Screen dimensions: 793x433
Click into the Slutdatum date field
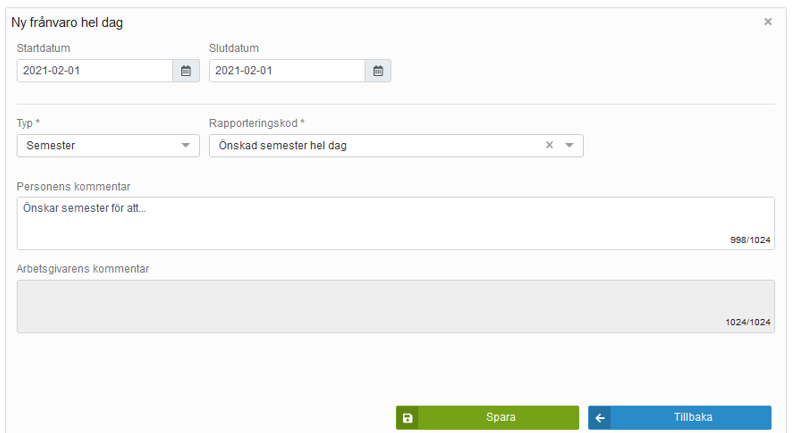(x=287, y=71)
